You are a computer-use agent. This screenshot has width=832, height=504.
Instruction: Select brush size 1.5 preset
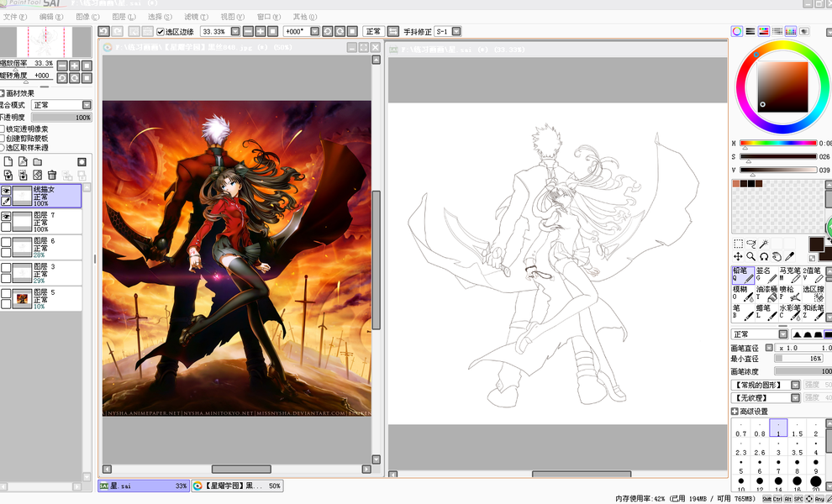(x=797, y=428)
